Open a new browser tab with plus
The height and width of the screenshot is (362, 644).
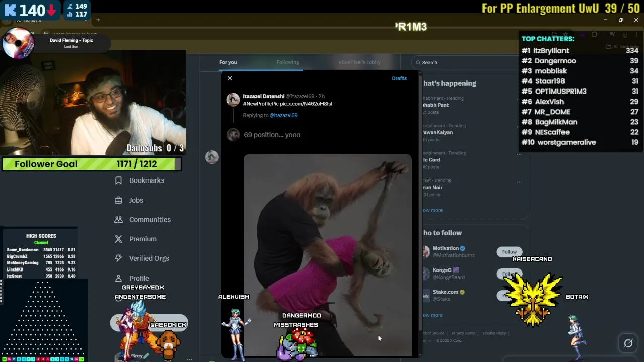click(98, 20)
